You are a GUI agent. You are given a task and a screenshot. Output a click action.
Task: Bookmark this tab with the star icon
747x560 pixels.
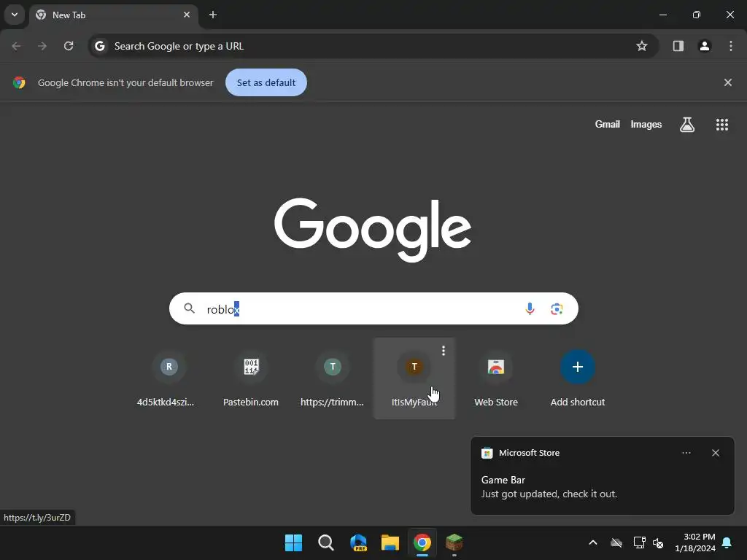pos(642,46)
